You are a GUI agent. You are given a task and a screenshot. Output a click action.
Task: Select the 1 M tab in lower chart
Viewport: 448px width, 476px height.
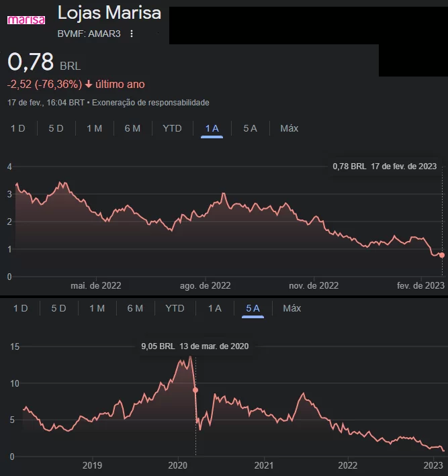pos(97,308)
